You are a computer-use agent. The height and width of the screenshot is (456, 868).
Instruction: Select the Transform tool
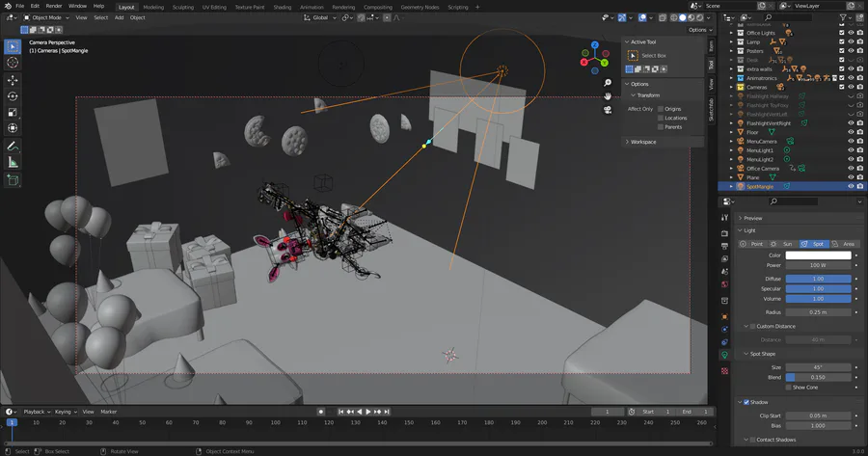pyautogui.click(x=13, y=128)
